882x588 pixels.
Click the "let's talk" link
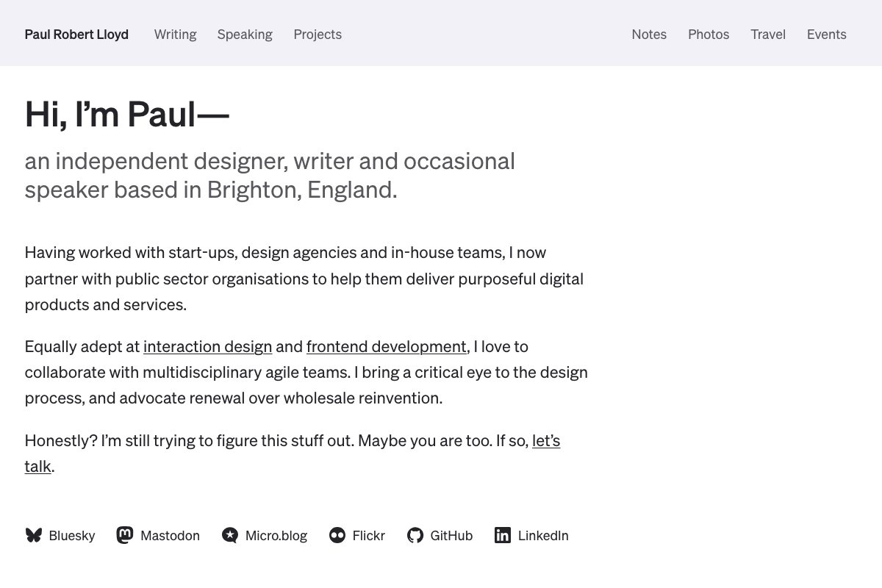click(545, 440)
